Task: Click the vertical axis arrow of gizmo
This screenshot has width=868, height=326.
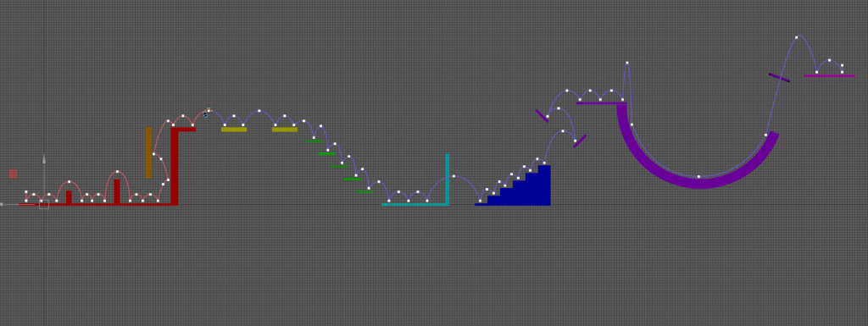Action: tap(44, 160)
